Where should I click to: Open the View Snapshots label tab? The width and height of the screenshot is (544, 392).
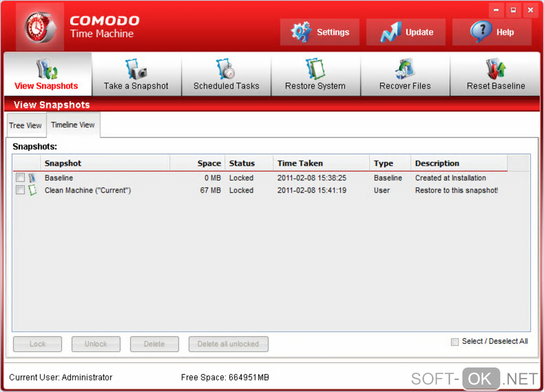click(x=46, y=86)
